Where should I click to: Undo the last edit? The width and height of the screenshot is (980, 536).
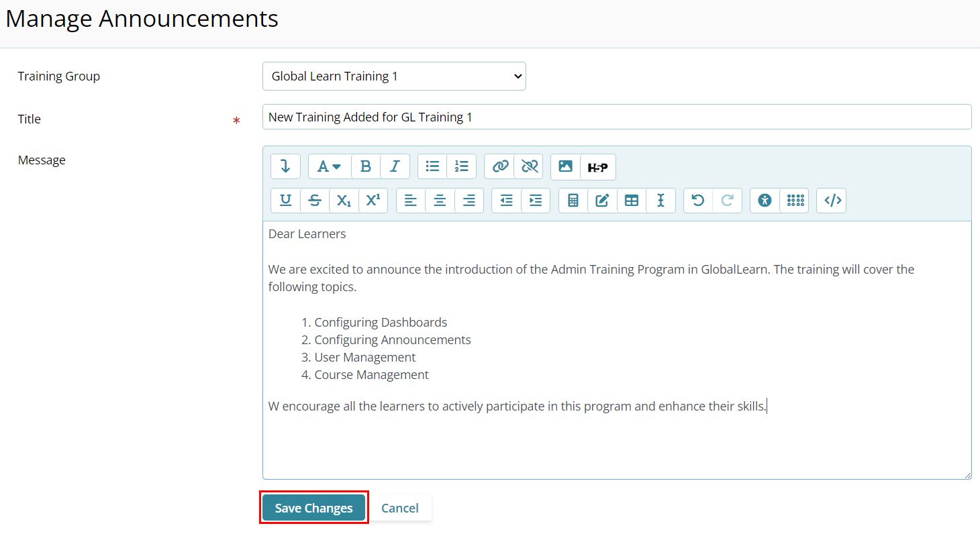[698, 201]
